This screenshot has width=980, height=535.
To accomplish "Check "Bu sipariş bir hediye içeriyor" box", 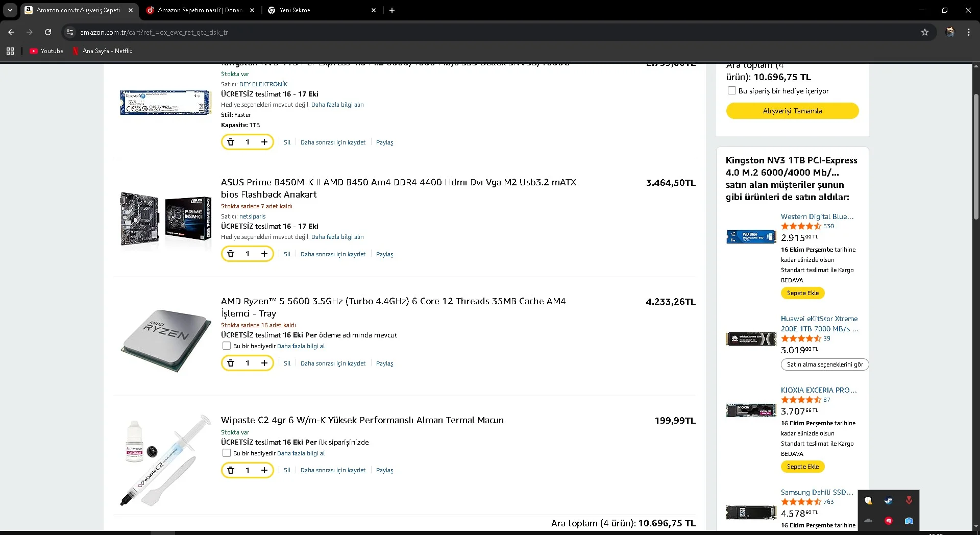I will click(x=732, y=91).
